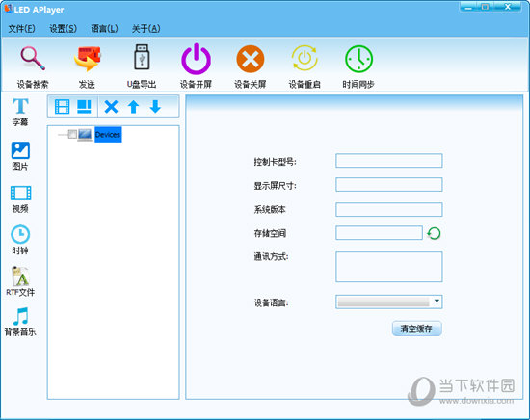530x420 pixels.
Task: Click the computer icon next to Devices
Action: tap(85, 135)
